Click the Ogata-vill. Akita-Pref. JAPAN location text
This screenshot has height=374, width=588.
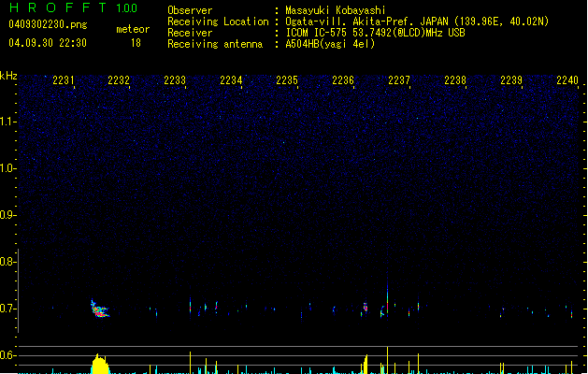417,22
